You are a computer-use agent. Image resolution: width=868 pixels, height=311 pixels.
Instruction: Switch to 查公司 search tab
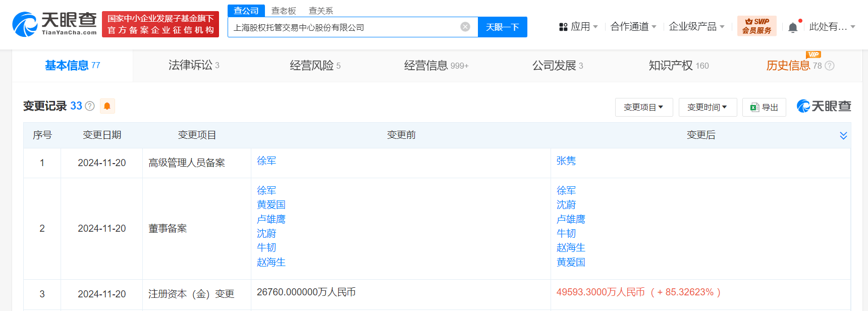(246, 11)
